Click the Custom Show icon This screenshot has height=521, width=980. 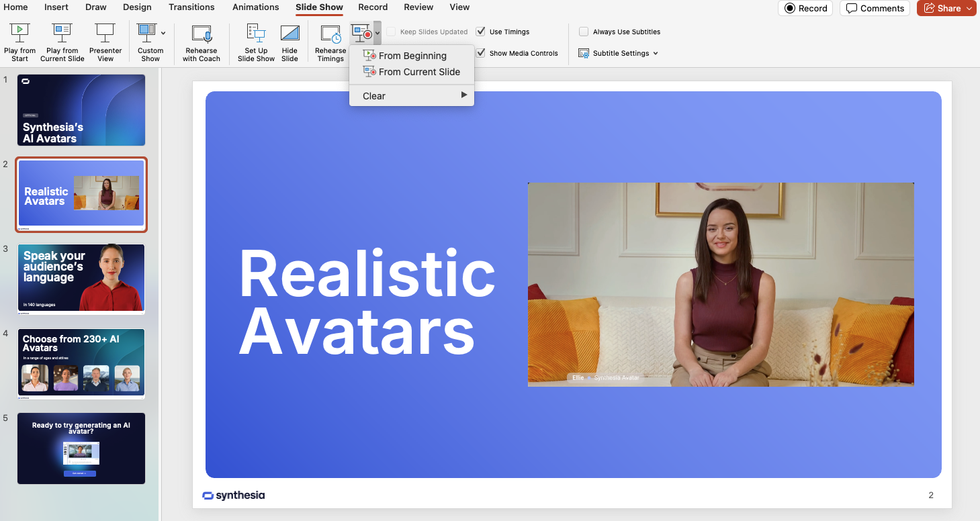click(146, 33)
